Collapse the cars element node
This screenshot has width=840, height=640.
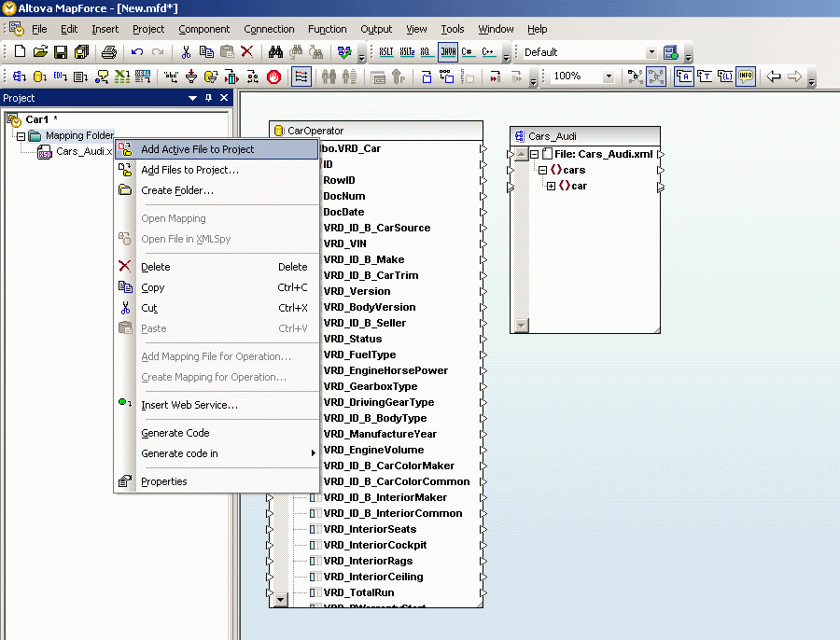542,171
